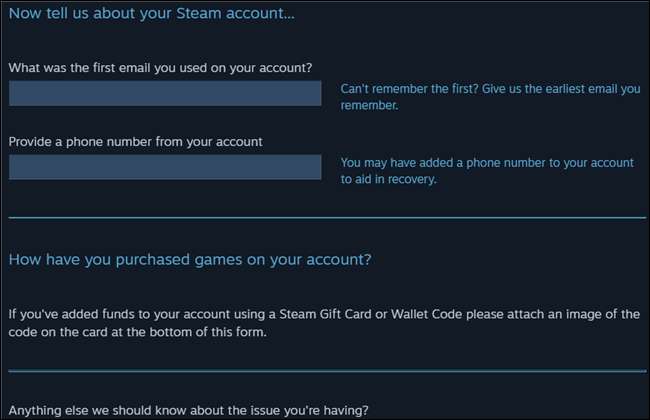The height and width of the screenshot is (420, 650).
Task: Click the "What was the first email" label
Action: coord(160,67)
